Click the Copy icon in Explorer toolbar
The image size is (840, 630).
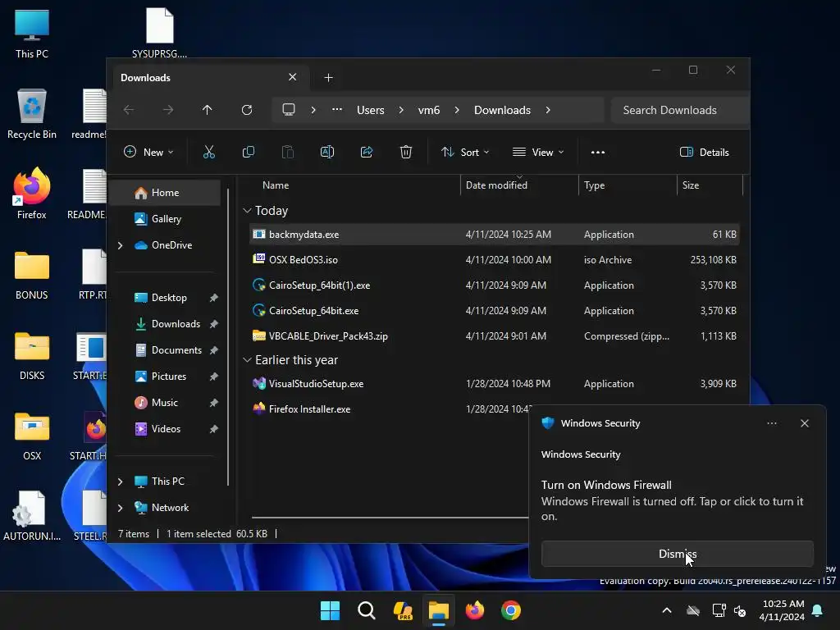point(248,152)
